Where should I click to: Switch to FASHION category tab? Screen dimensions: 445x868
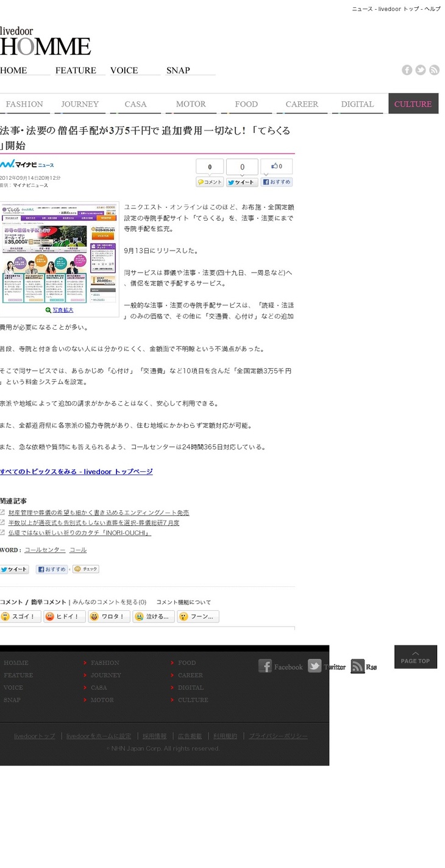click(x=24, y=104)
